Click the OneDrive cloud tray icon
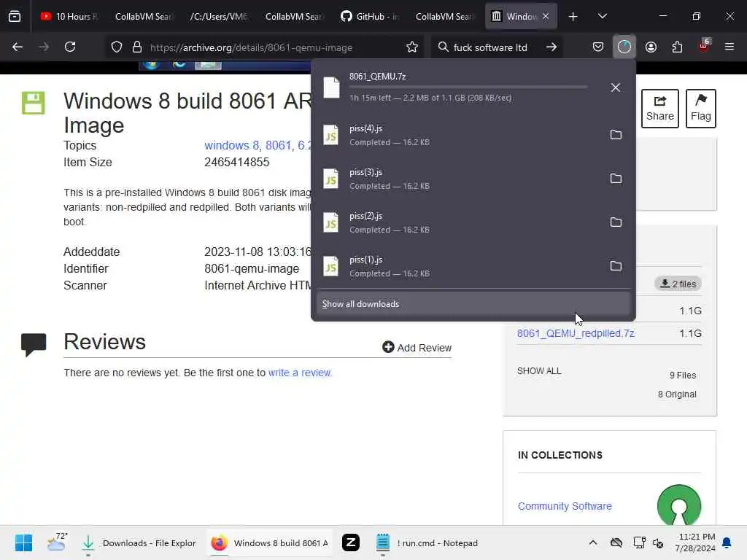Viewport: 747px width, 560px height. [616, 542]
